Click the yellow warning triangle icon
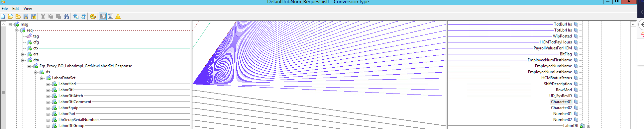 point(118,16)
